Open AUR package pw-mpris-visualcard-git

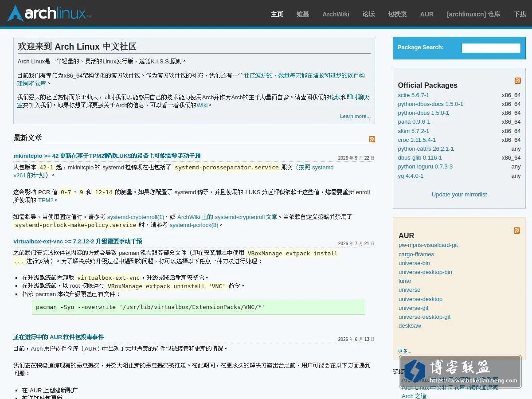coord(428,245)
